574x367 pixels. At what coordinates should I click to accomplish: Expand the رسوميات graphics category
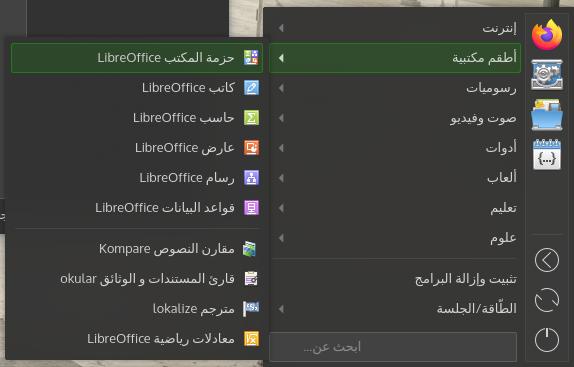(x=395, y=88)
